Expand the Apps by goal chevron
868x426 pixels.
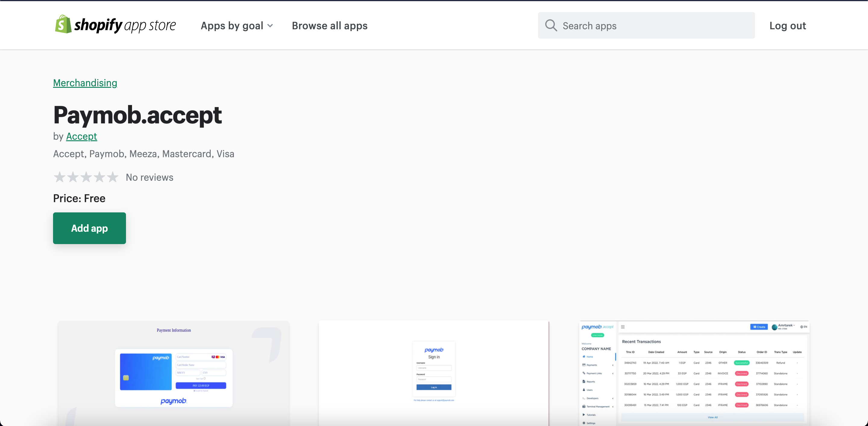(x=270, y=26)
